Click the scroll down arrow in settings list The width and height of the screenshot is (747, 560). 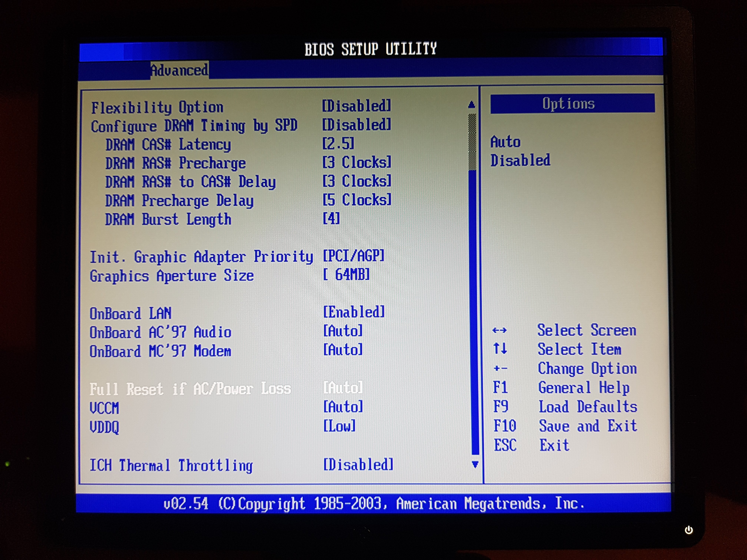point(475,464)
